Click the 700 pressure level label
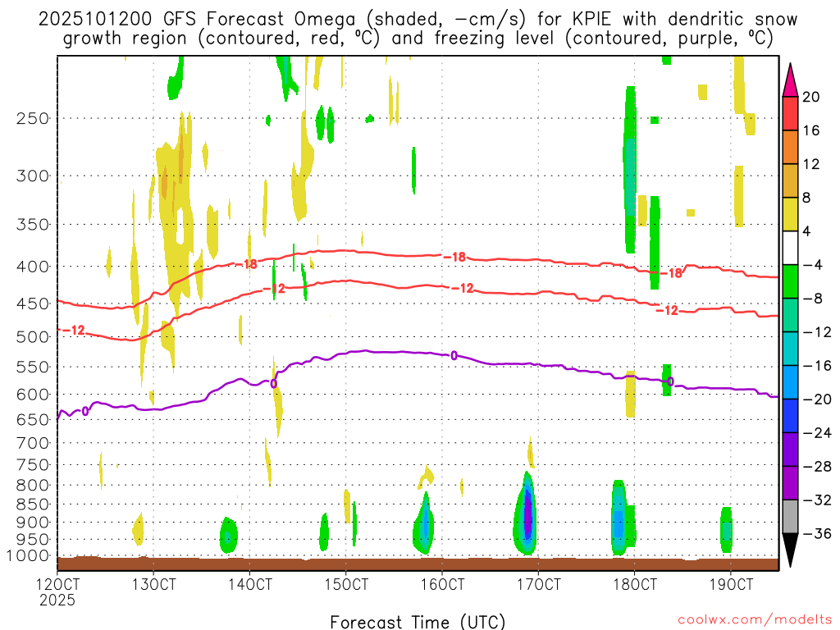Screen dimensions: 840x630 coord(33,443)
